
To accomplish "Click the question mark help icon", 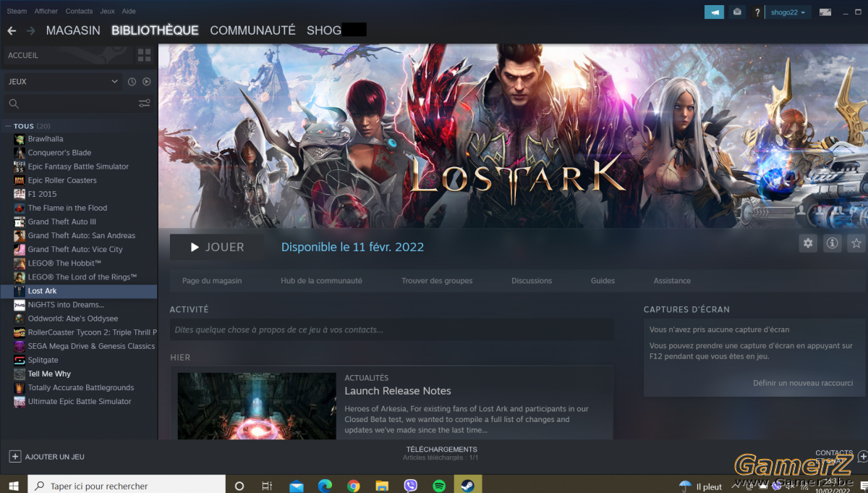I will [x=757, y=12].
